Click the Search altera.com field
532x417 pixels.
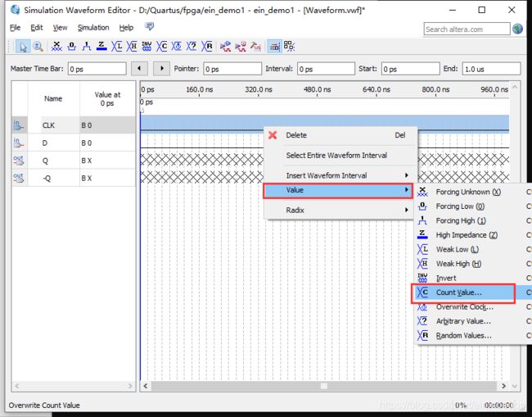click(467, 29)
